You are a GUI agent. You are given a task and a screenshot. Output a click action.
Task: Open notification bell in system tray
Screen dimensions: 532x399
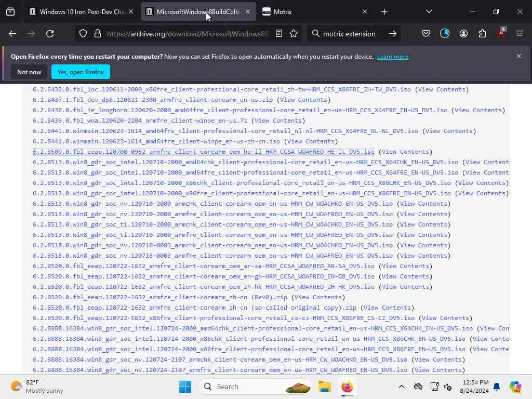pyautogui.click(x=497, y=387)
